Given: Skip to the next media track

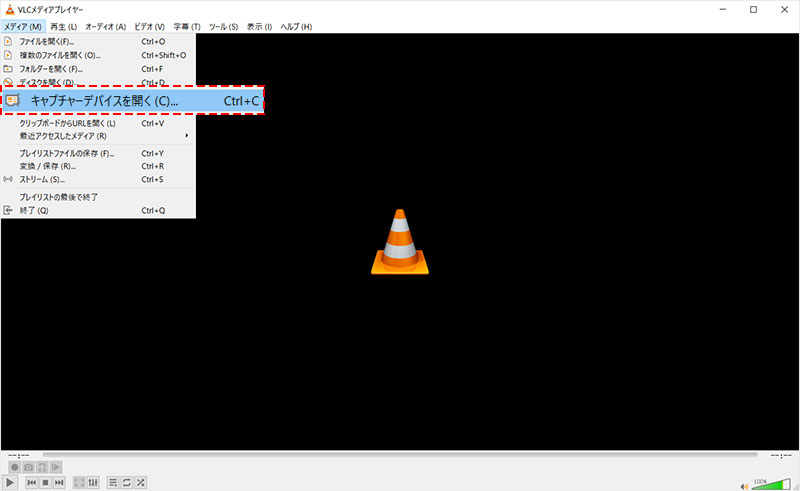Looking at the screenshot, I should (x=59, y=482).
